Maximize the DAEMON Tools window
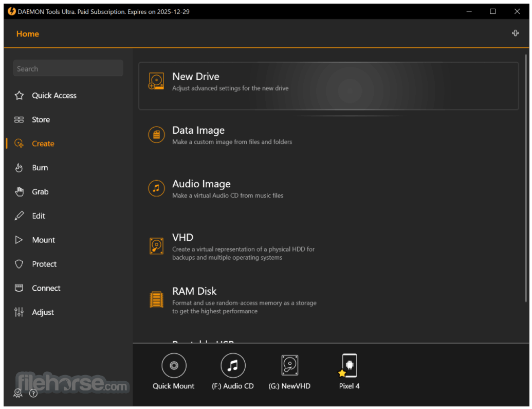 pos(493,11)
